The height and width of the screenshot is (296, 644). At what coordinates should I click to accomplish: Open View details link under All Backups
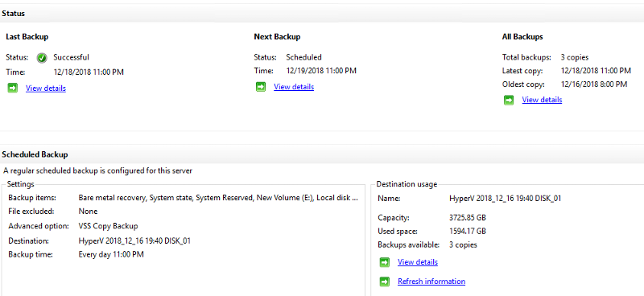[542, 100]
